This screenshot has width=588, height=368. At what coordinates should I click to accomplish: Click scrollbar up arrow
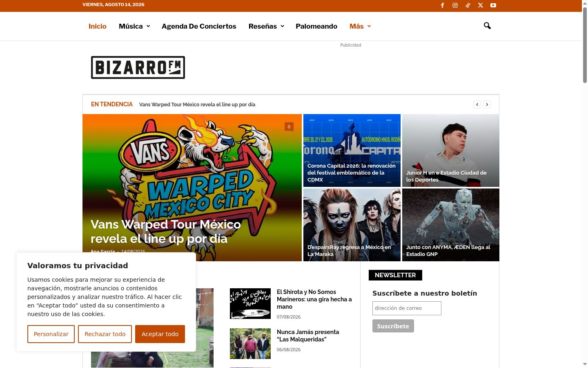coord(585,3)
